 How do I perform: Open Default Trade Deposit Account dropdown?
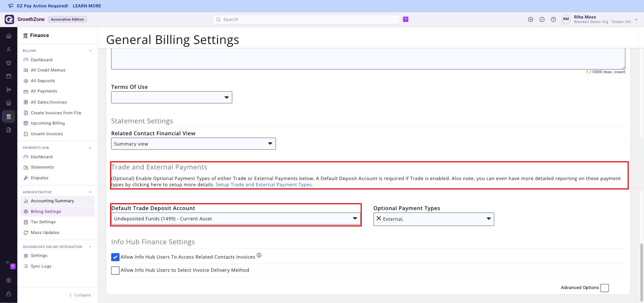[236, 219]
